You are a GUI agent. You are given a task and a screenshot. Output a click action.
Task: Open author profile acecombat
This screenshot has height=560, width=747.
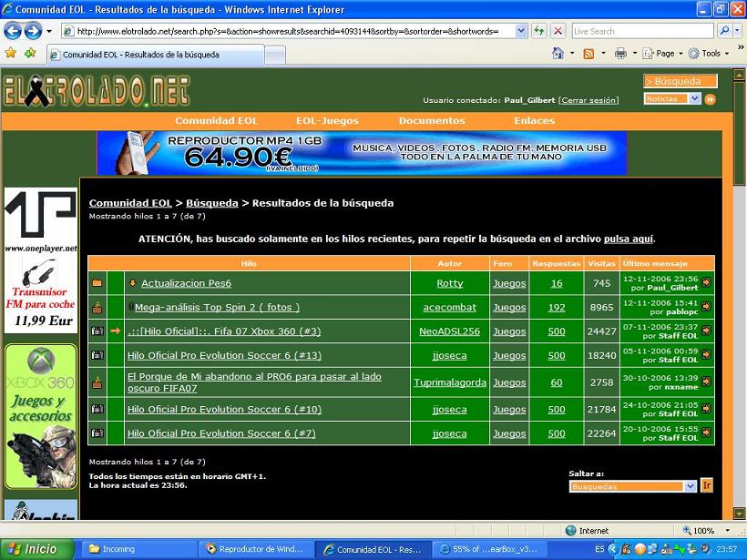(x=449, y=307)
